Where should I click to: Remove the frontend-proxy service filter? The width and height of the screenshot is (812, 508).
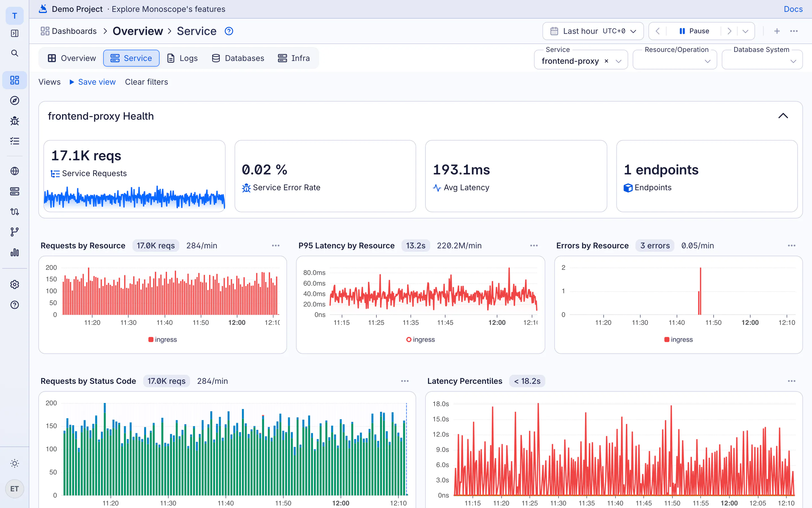click(x=606, y=61)
